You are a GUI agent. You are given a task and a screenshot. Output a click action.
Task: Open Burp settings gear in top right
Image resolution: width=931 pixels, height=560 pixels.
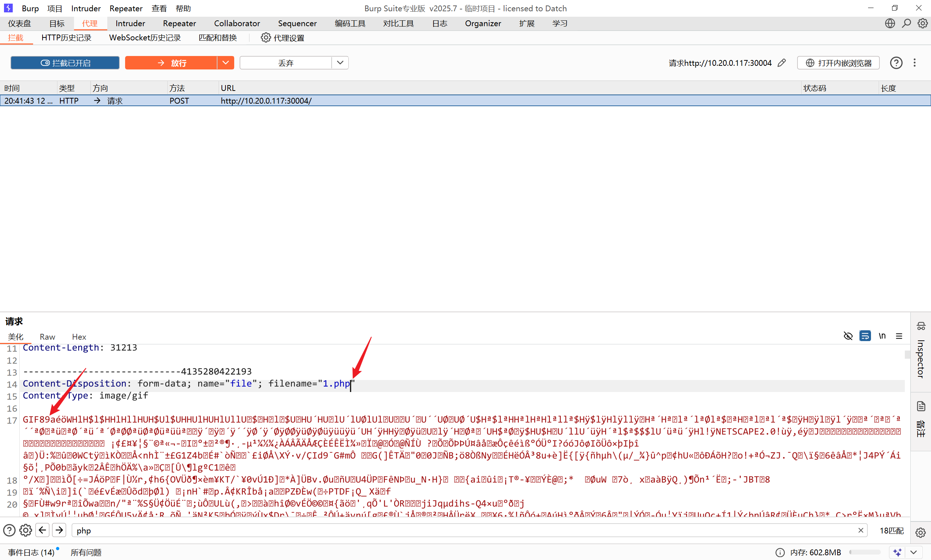click(922, 23)
